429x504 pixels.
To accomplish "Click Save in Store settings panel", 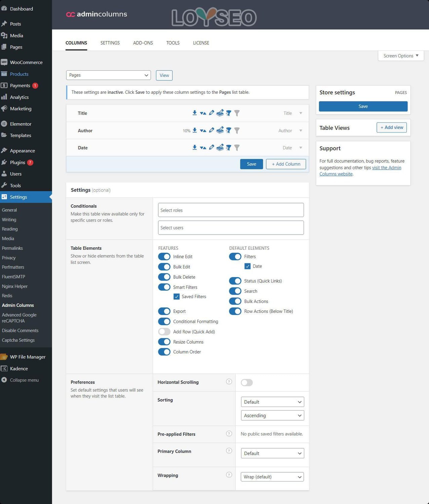I will coord(363,107).
